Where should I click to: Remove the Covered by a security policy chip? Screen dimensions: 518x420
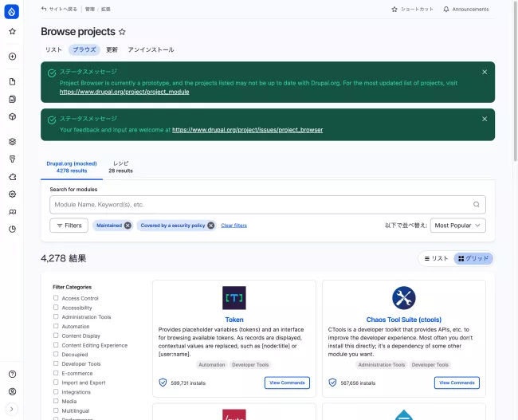tap(210, 226)
